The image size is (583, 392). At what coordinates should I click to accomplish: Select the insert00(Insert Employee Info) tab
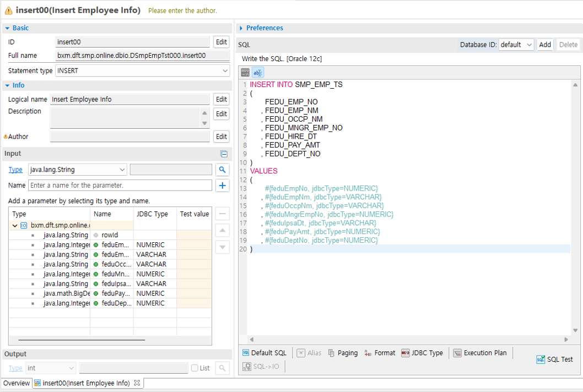(86, 383)
